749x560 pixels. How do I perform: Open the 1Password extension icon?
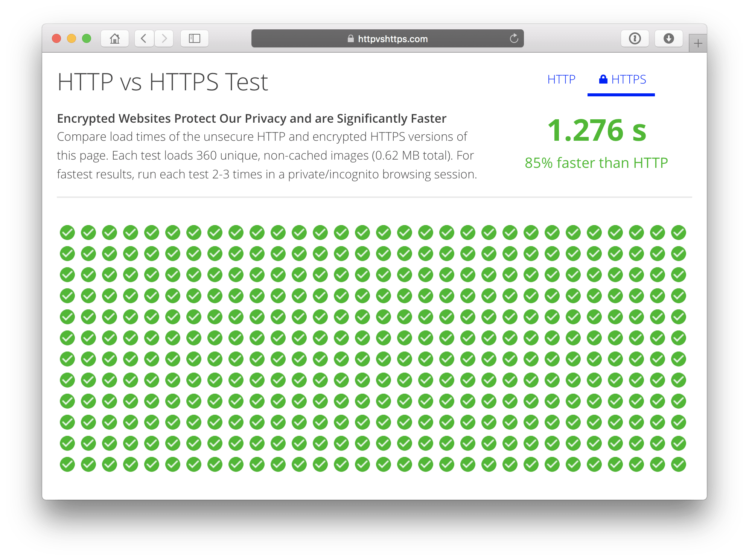[635, 38]
